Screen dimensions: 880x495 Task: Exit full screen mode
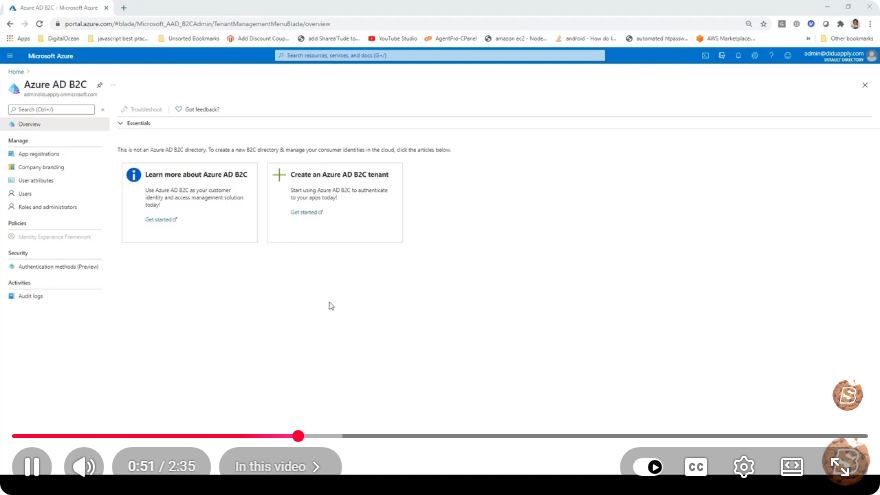pyautogui.click(x=840, y=466)
